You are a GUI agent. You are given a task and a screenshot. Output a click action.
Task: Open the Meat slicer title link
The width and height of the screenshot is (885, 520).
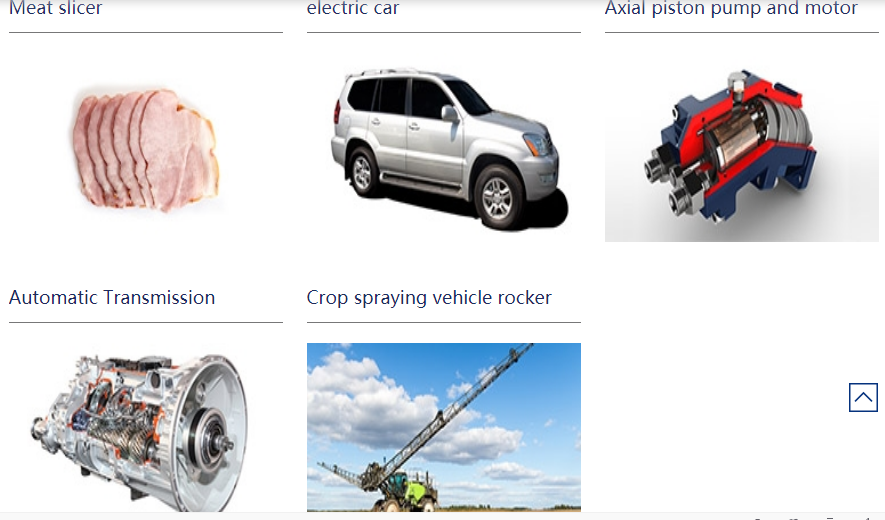pos(55,8)
